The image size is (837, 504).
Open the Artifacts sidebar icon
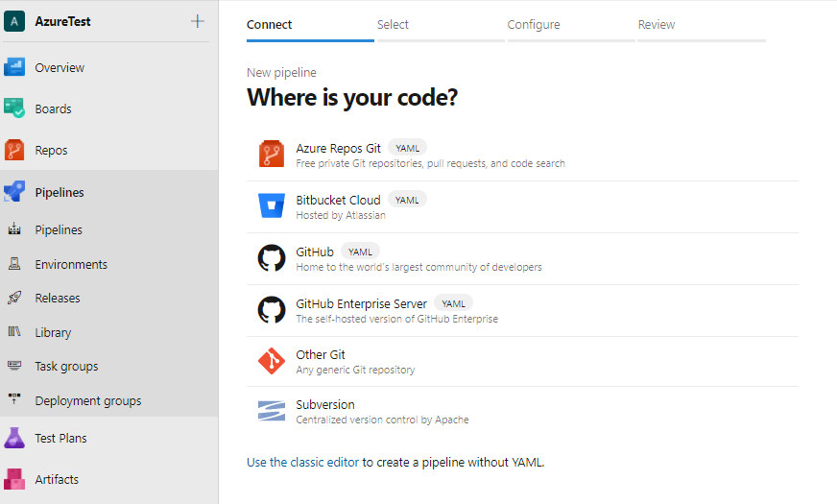click(x=14, y=479)
